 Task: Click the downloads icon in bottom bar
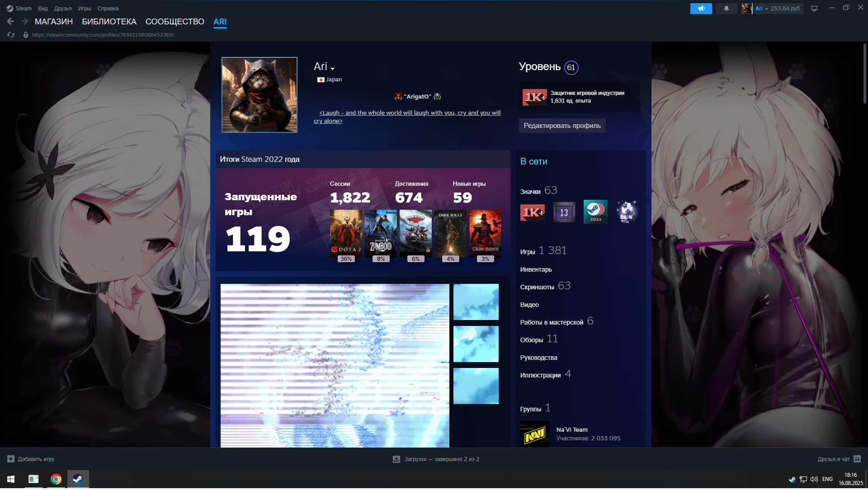(396, 459)
